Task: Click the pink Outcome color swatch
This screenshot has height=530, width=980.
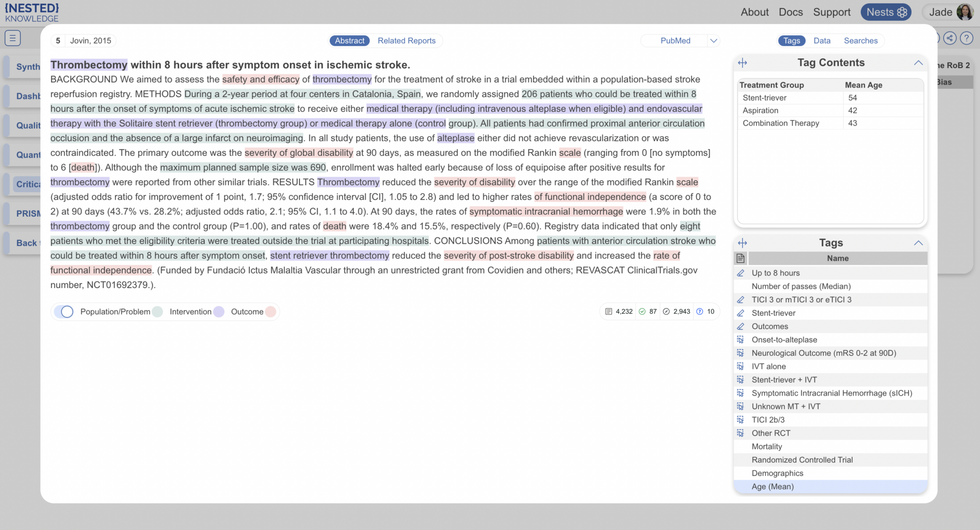Action: pos(271,311)
